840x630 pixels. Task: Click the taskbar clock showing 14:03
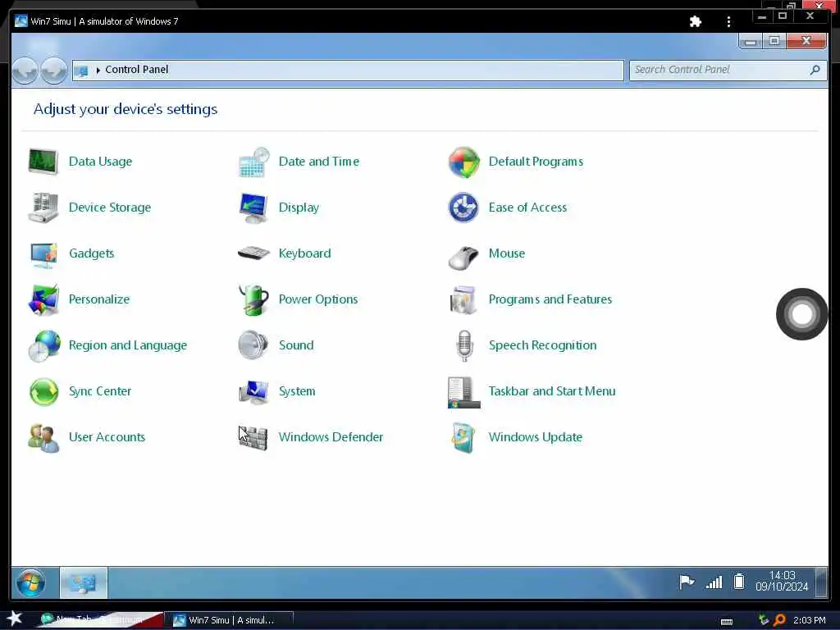pyautogui.click(x=782, y=582)
